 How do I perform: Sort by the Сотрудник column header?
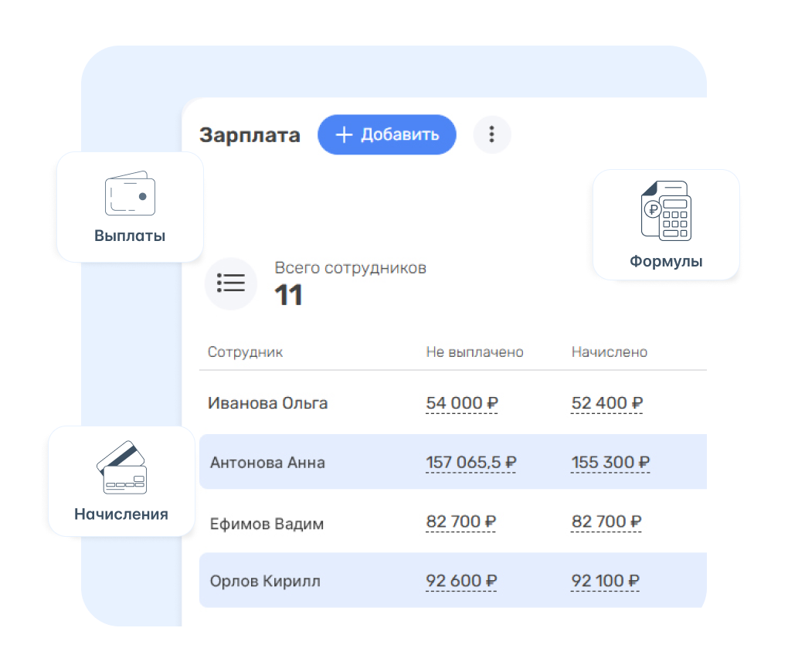point(245,352)
